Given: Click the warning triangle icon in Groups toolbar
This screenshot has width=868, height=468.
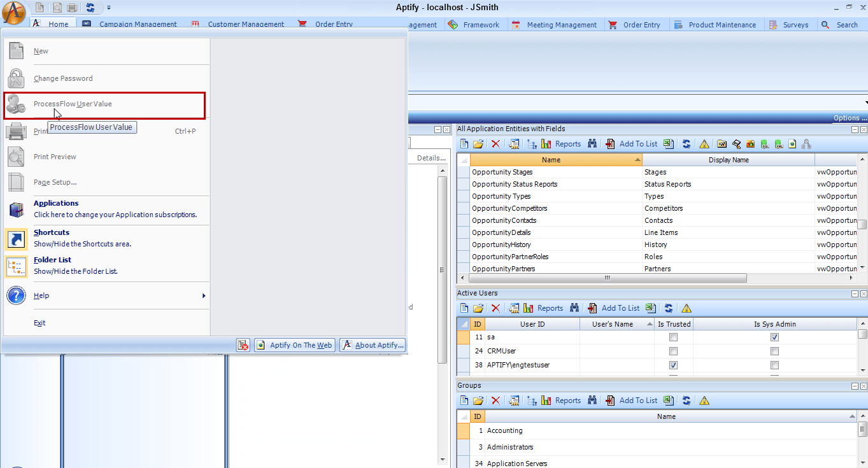Looking at the screenshot, I should click(x=704, y=400).
